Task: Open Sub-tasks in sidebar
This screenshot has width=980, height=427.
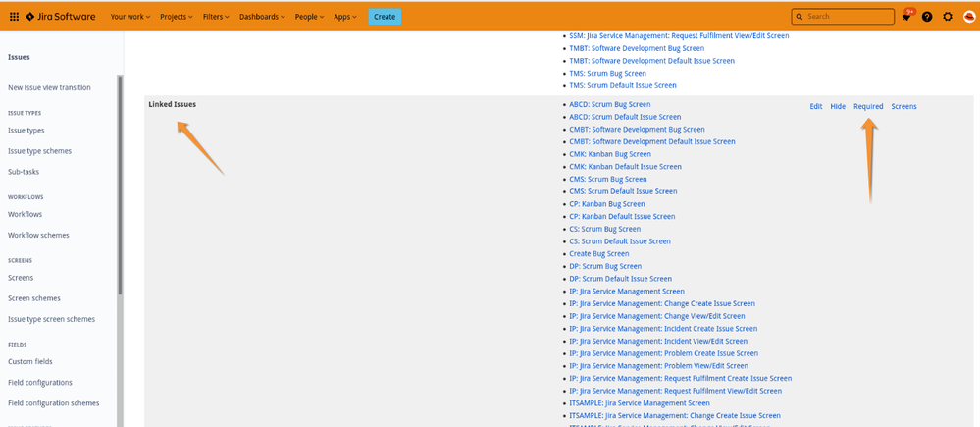Action: (x=24, y=172)
